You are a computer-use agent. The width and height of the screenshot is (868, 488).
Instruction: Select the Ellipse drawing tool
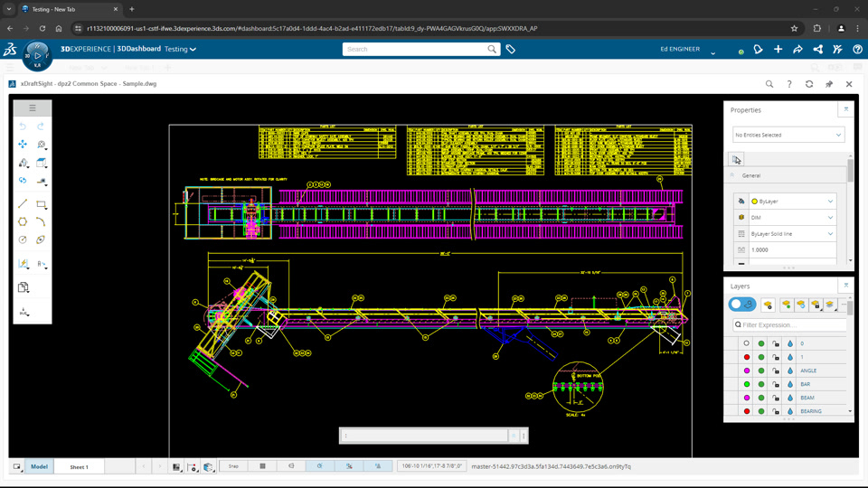[x=41, y=239]
